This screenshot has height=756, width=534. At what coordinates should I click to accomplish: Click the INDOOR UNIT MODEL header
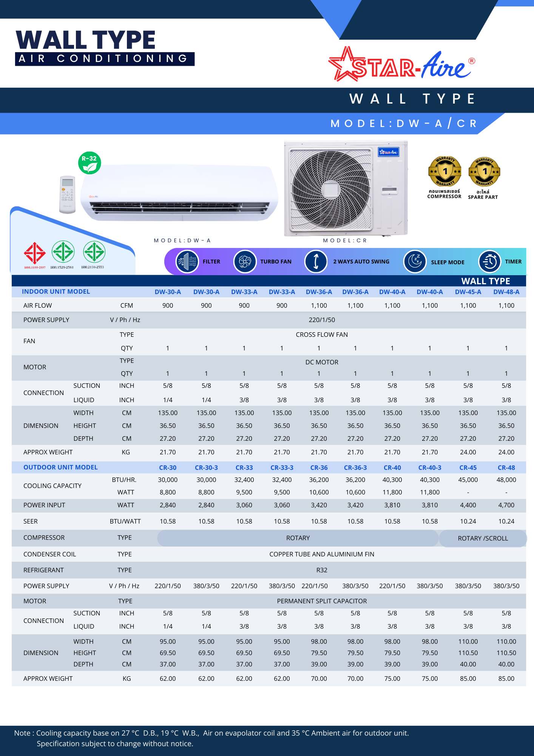[x=56, y=291]
